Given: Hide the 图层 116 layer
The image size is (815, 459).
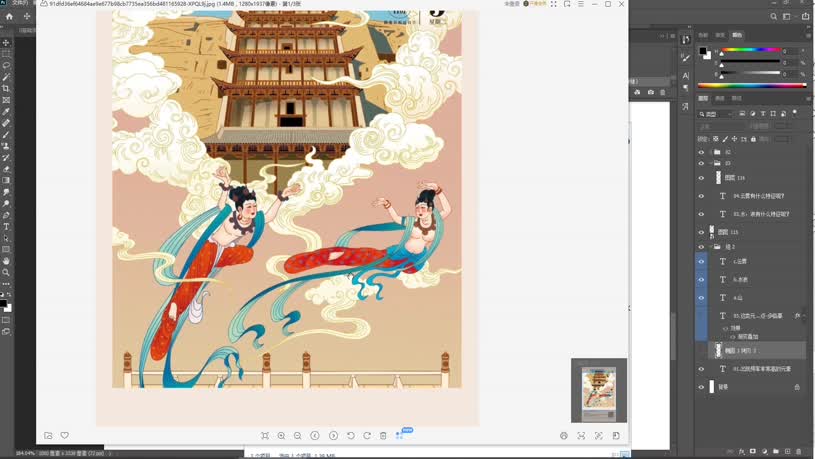Looking at the screenshot, I should 701,178.
